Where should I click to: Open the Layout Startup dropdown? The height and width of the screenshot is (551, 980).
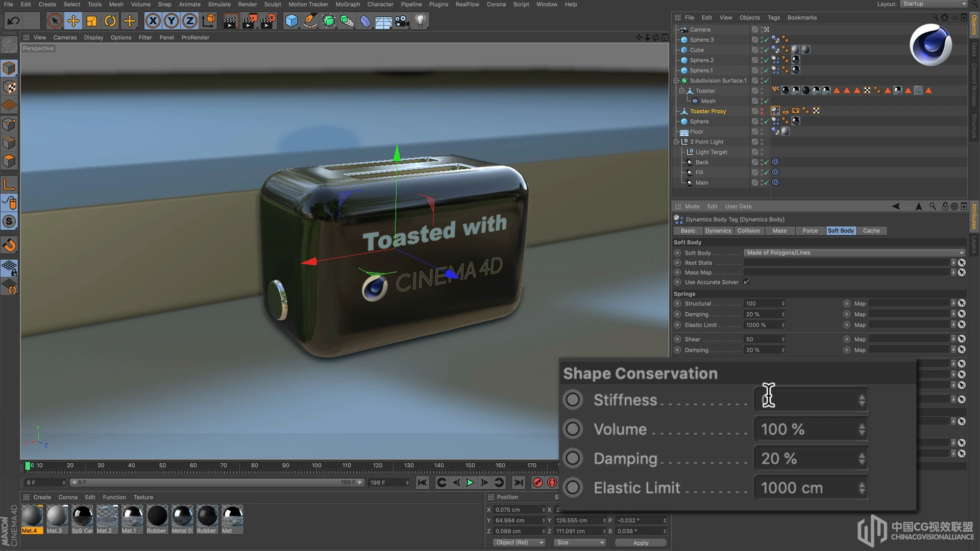(x=933, y=4)
